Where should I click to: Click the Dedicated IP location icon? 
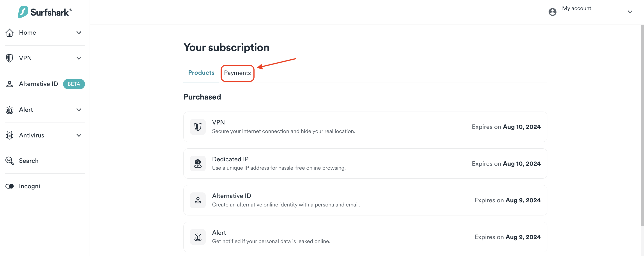[x=198, y=164]
